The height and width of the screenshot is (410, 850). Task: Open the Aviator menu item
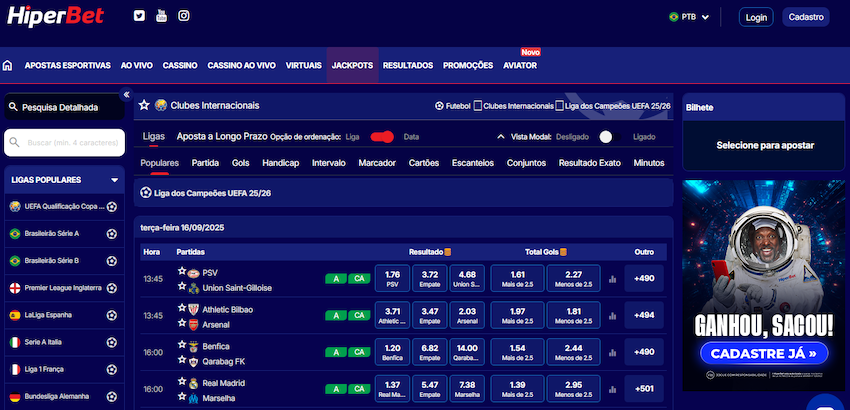[520, 66]
